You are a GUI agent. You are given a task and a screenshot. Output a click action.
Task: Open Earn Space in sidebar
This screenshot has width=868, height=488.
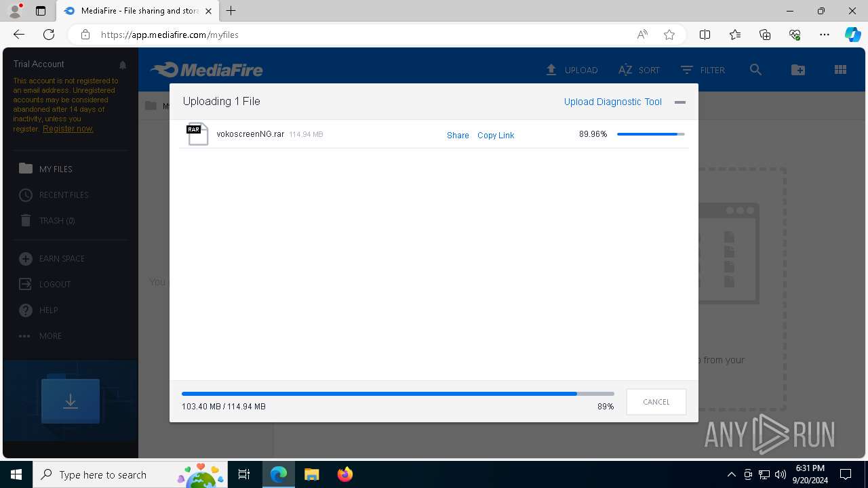click(x=52, y=258)
